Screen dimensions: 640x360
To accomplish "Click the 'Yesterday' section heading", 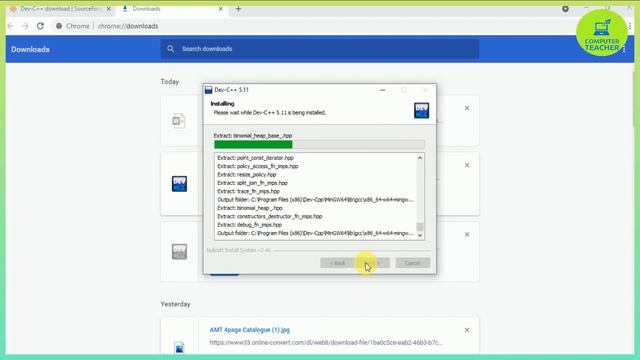I will tap(175, 304).
